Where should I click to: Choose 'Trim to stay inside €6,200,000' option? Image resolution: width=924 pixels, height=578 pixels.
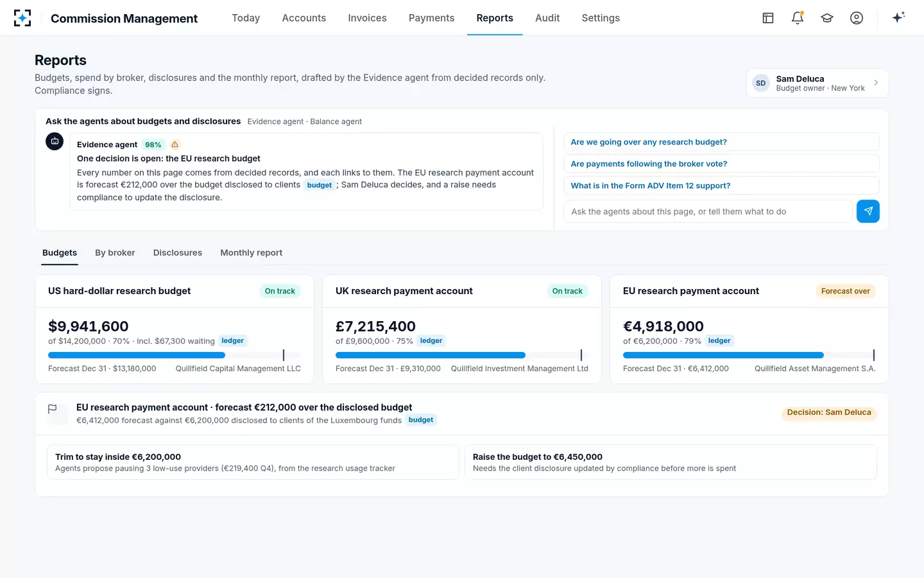(253, 462)
